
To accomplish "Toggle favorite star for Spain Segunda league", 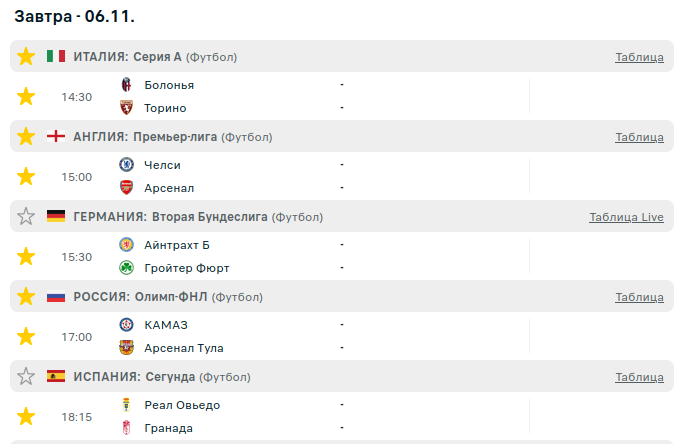I will (x=26, y=376).
